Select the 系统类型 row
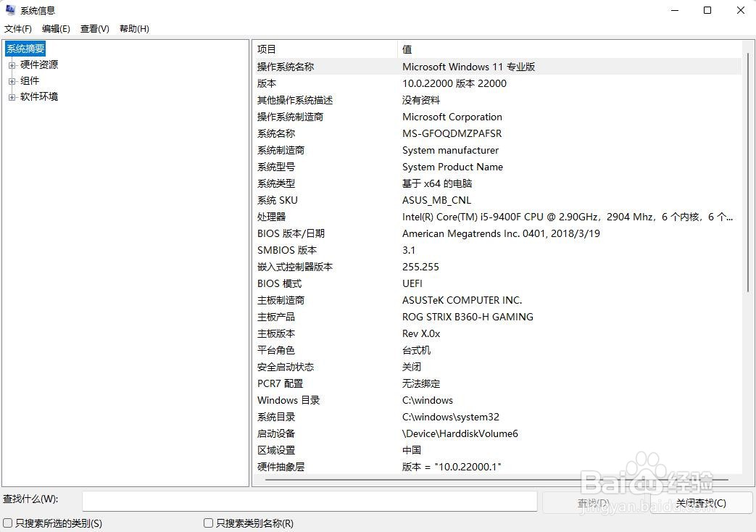 click(497, 183)
